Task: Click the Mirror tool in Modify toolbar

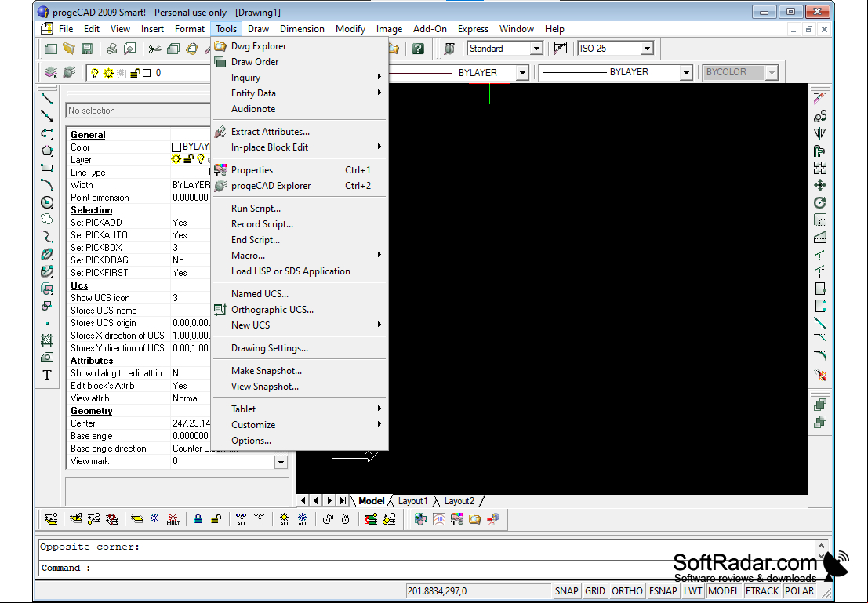Action: [x=820, y=133]
